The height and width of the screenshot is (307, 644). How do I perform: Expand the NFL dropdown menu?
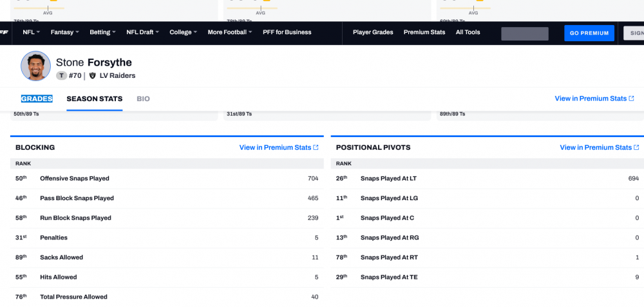tap(31, 32)
